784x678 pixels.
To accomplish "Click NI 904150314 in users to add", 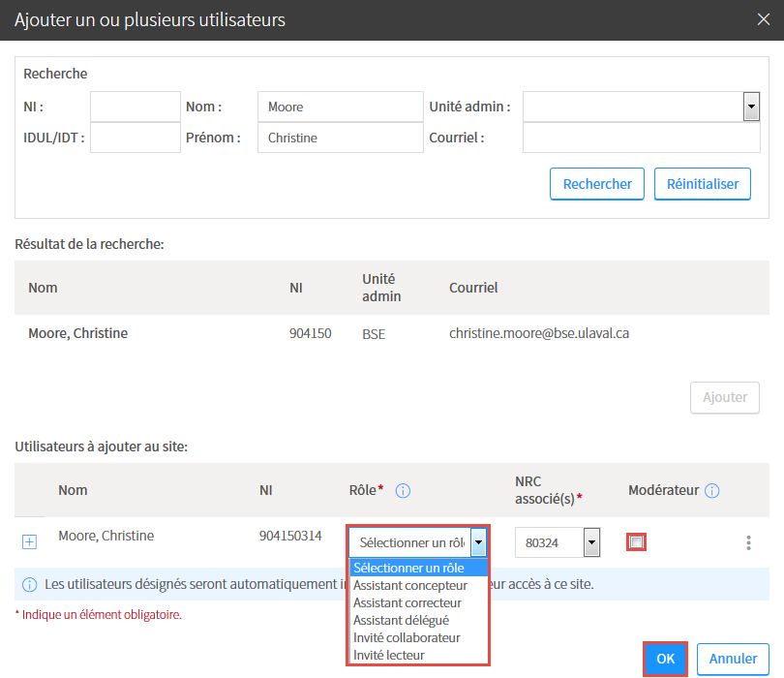I will click(x=290, y=536).
